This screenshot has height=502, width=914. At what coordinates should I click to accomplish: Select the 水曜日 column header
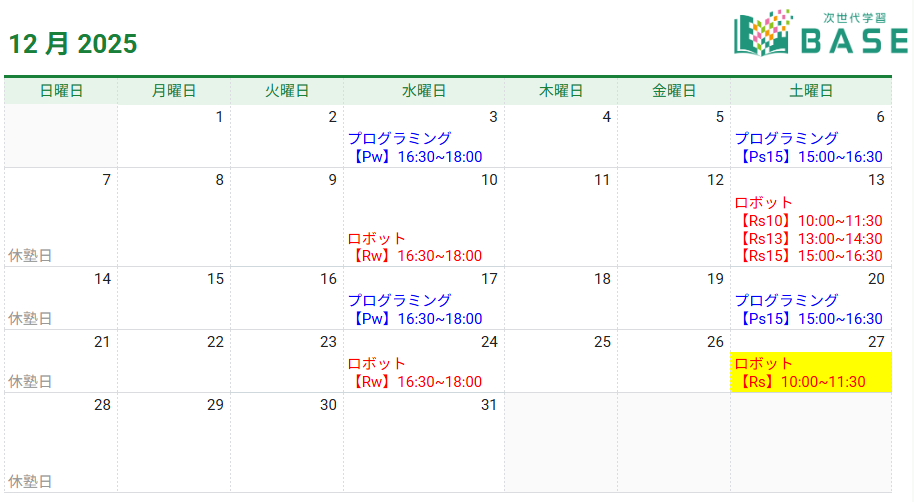point(424,91)
